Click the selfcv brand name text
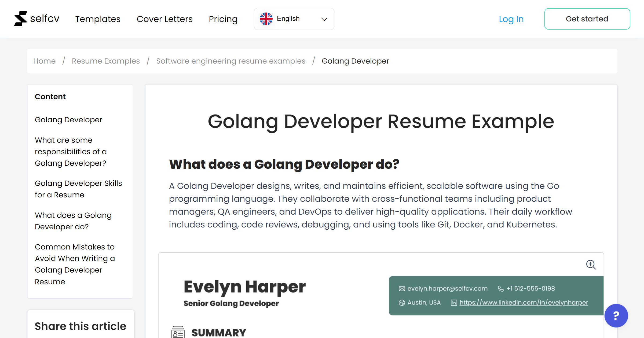Screen dimensions: 644x338 tap(45, 19)
